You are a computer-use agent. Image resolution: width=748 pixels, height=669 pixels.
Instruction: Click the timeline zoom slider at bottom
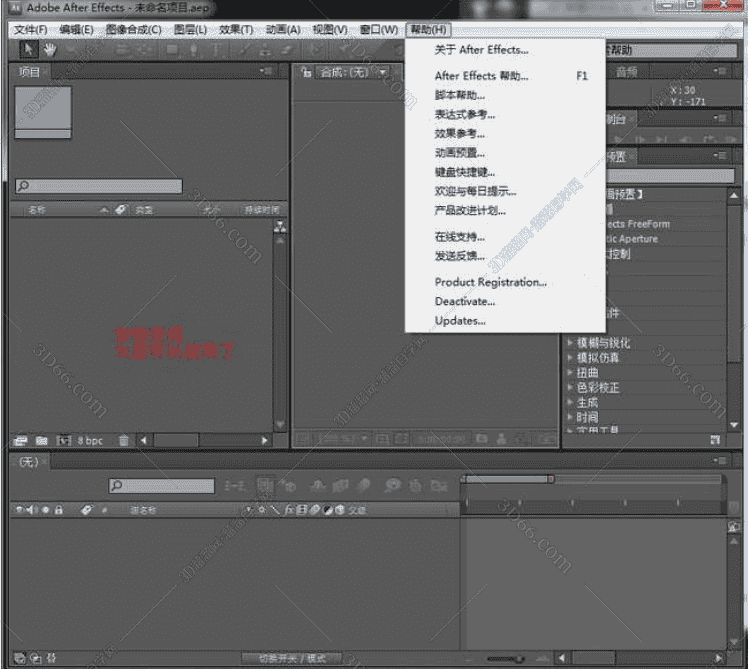[518, 658]
